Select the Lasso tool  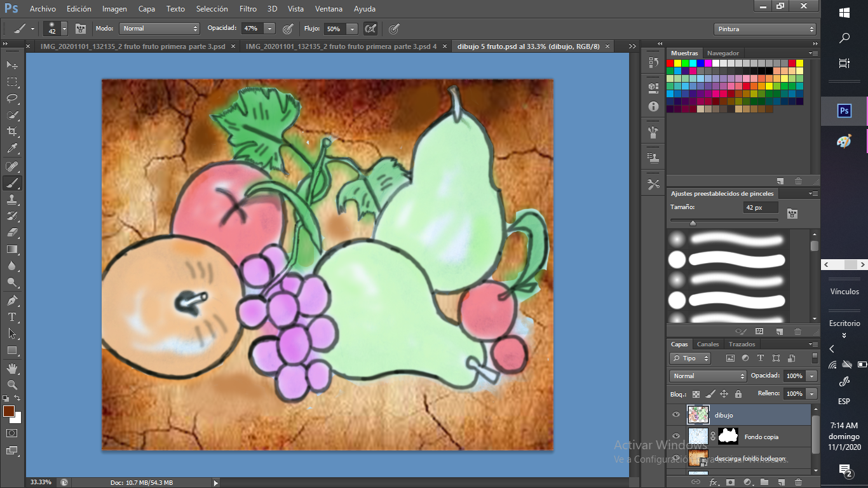[12, 98]
